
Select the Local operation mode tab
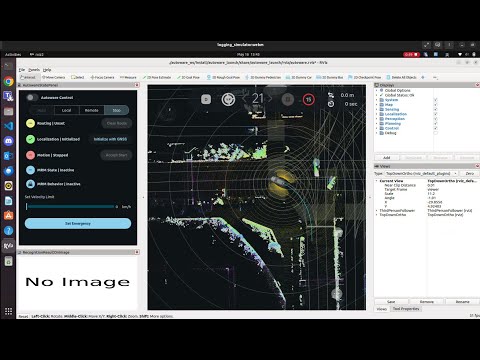click(x=67, y=110)
